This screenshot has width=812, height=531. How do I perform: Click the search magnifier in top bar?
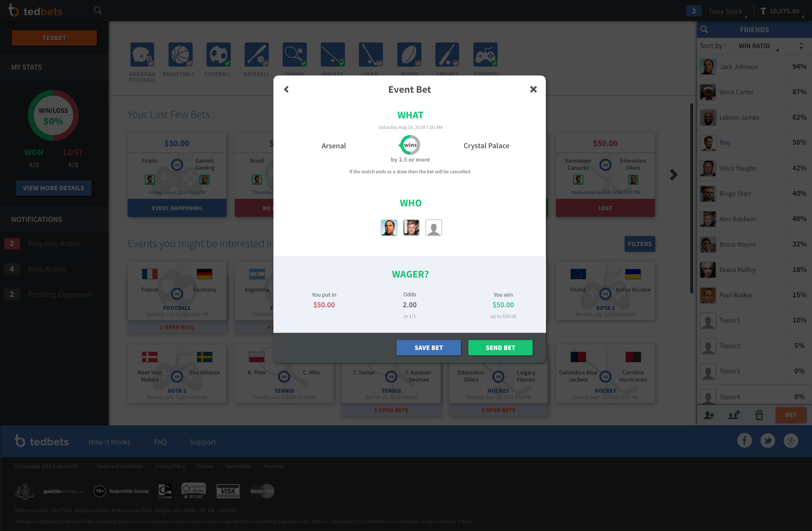[x=98, y=11]
